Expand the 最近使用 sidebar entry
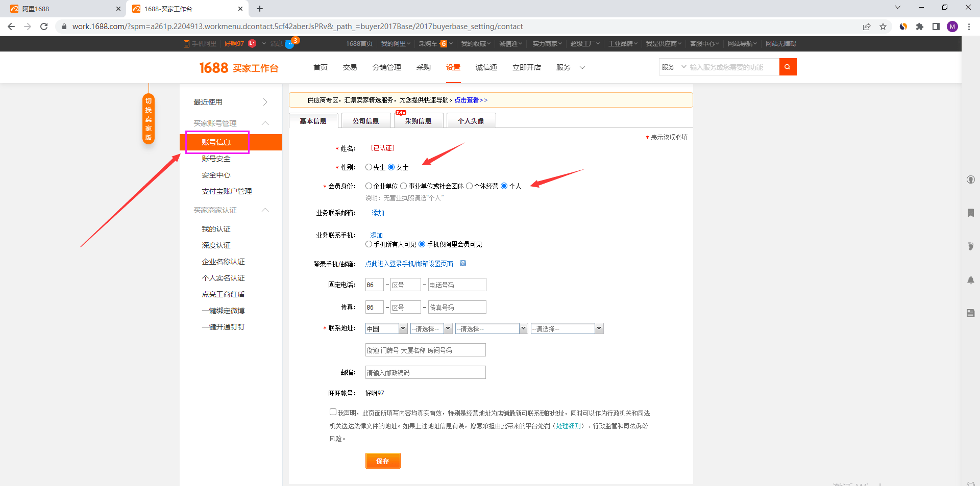 pyautogui.click(x=265, y=102)
